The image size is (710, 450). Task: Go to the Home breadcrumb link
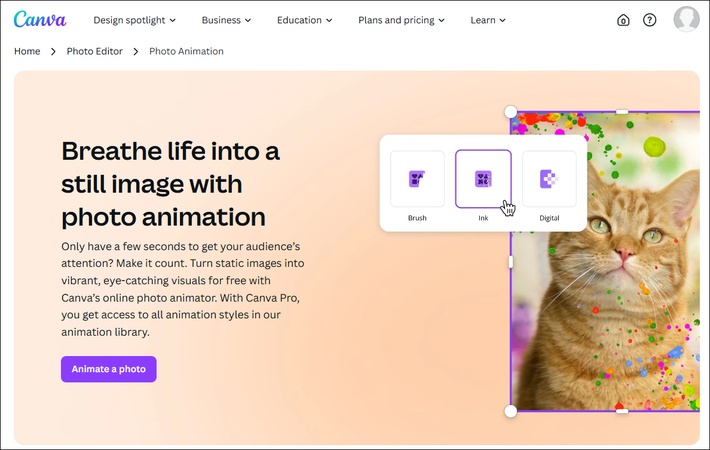27,51
